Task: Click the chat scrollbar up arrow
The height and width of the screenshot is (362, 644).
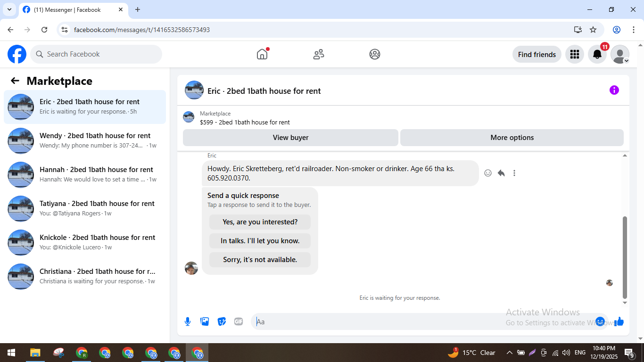Action: coord(625,156)
